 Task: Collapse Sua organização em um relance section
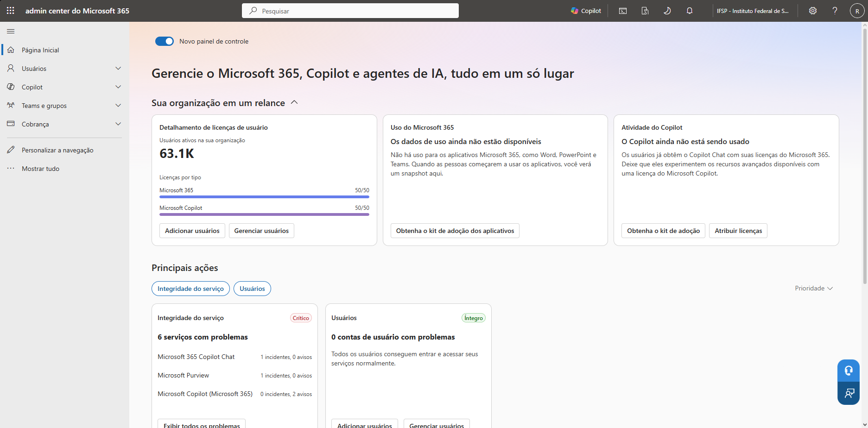[294, 102]
